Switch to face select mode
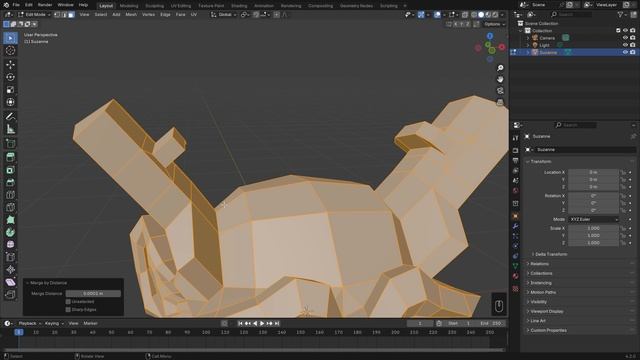The image size is (640, 360). pos(71,15)
